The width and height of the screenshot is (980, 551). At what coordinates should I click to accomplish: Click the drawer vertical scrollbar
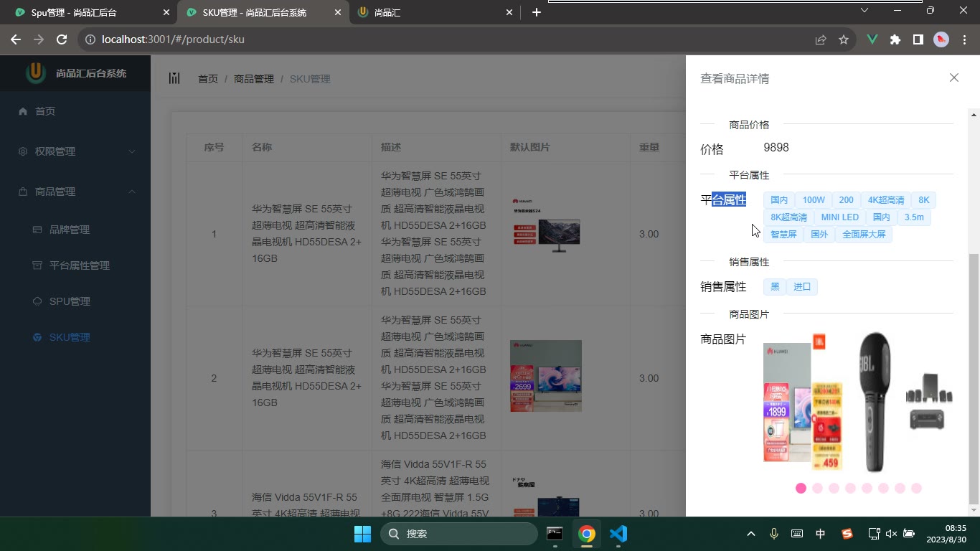tap(974, 378)
